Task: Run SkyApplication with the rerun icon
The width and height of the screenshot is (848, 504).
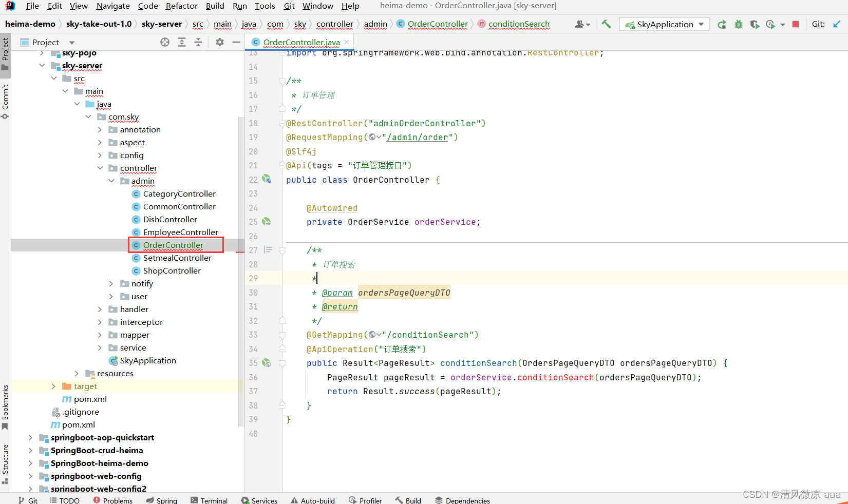Action: click(722, 24)
